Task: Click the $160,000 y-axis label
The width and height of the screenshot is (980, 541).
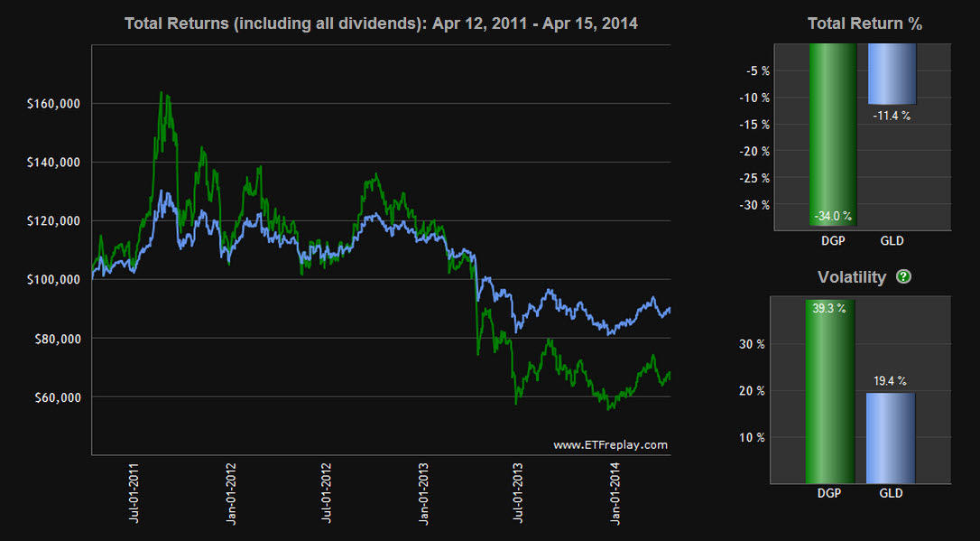Action: 54,104
